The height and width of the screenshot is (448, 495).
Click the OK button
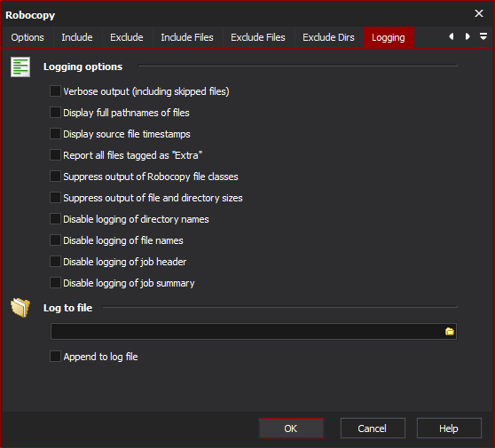tap(291, 428)
